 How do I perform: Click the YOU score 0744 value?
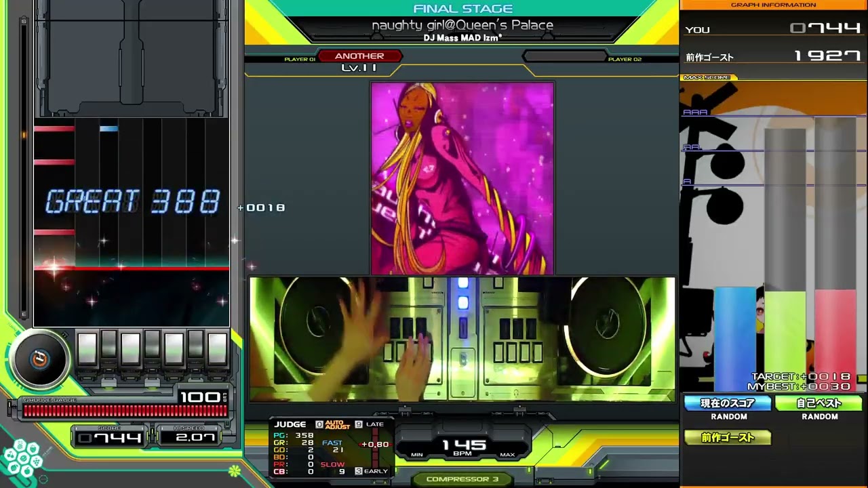click(825, 28)
